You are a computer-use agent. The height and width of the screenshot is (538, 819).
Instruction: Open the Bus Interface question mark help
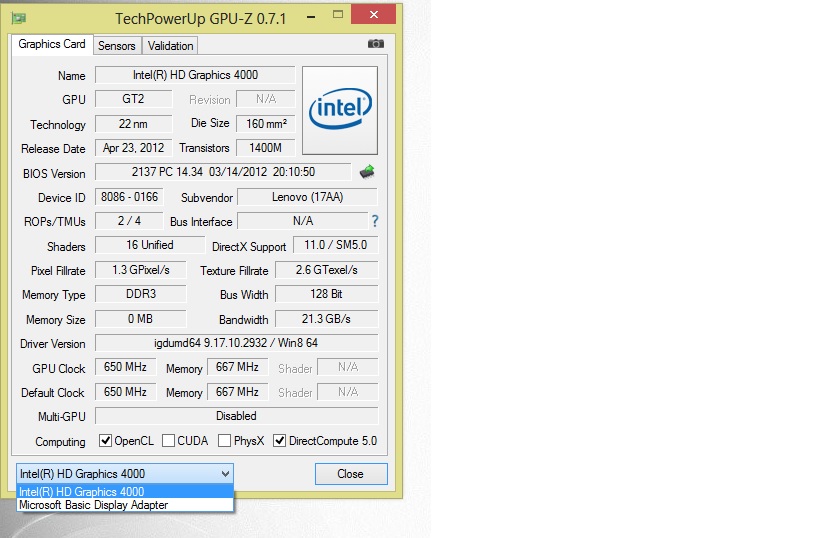pos(375,221)
